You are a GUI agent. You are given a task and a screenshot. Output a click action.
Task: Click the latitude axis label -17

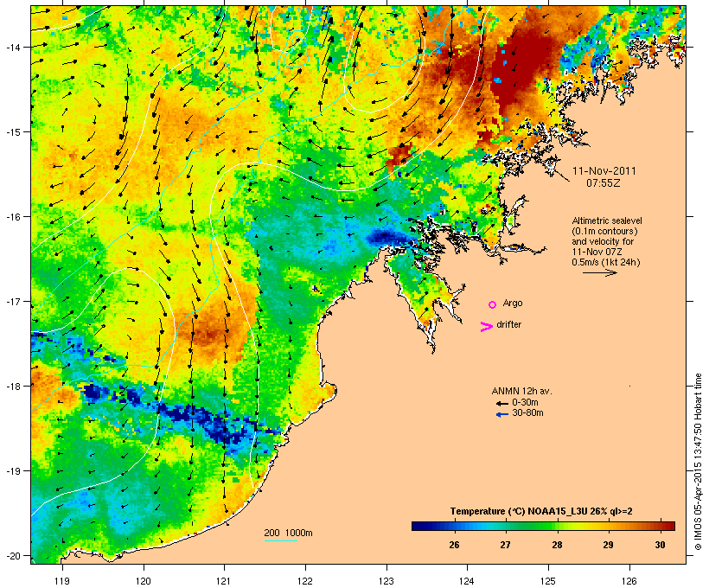coord(13,302)
